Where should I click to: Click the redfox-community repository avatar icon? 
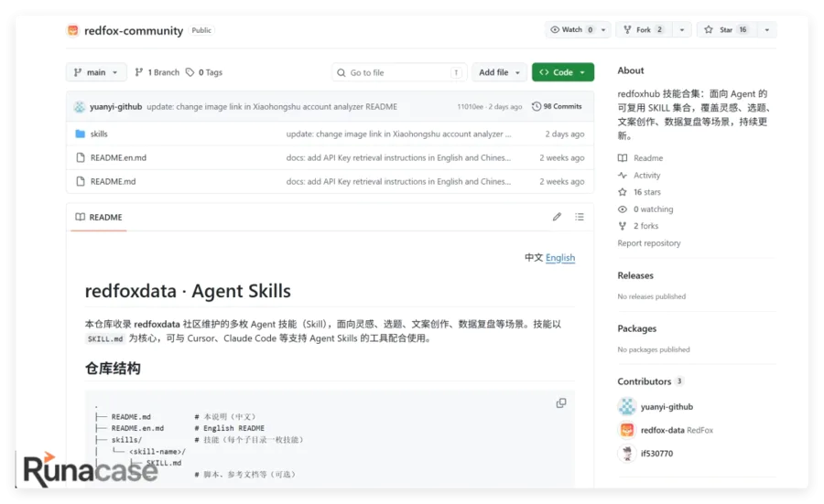72,30
